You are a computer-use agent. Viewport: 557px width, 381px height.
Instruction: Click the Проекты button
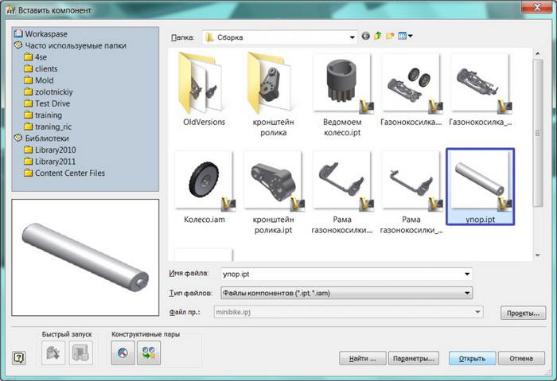(523, 313)
